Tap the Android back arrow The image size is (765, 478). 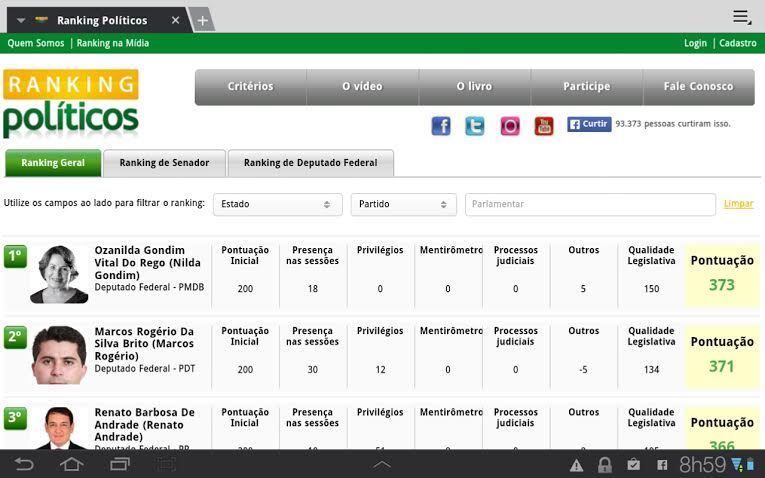pos(23,465)
